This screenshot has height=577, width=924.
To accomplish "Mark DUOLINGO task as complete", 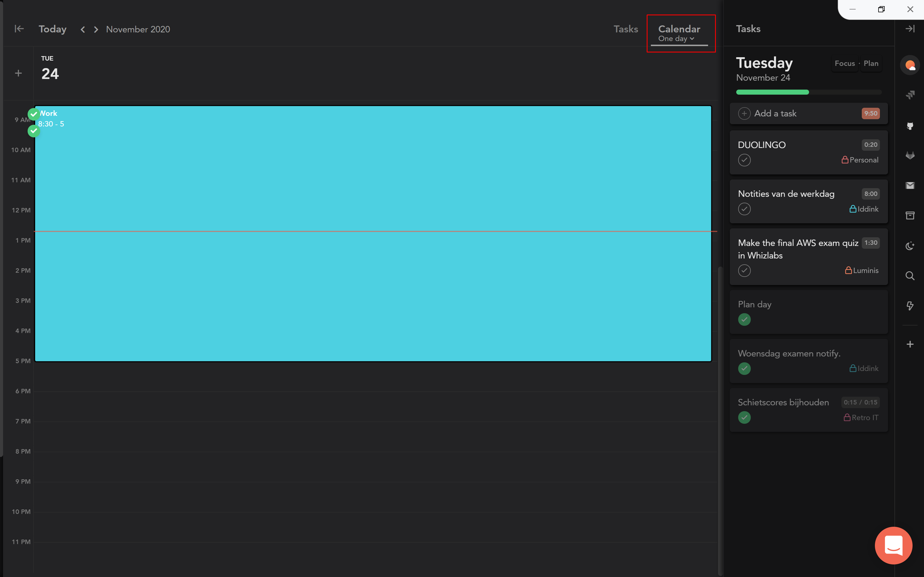I will click(744, 160).
